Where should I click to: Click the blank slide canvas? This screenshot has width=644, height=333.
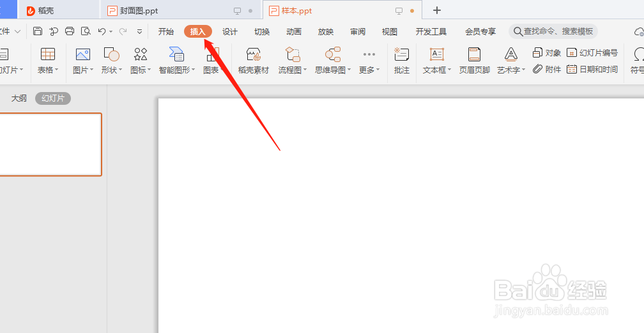tap(401, 215)
